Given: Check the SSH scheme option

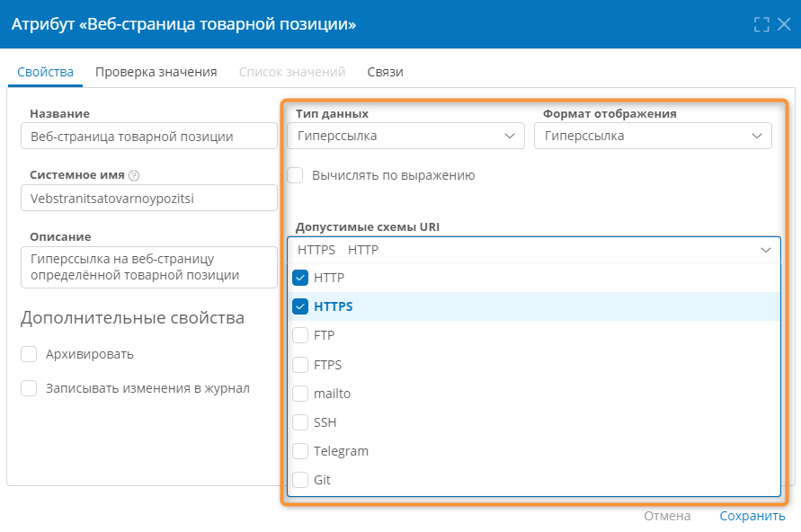Looking at the screenshot, I should (x=300, y=422).
